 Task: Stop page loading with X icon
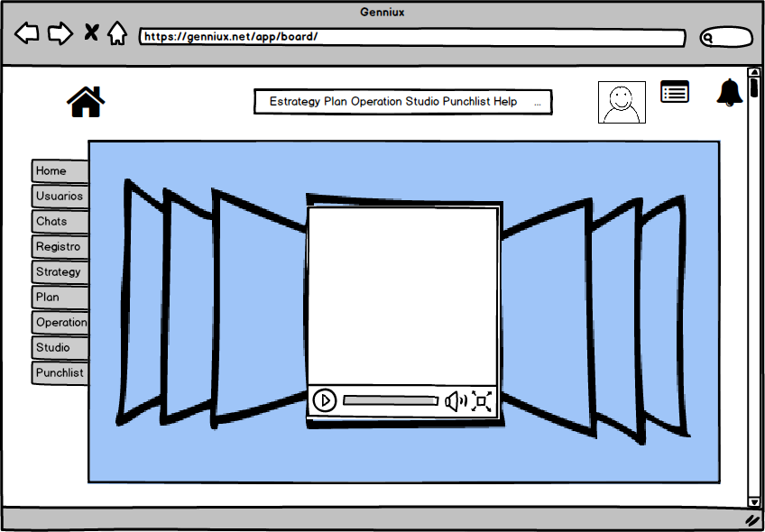91,32
